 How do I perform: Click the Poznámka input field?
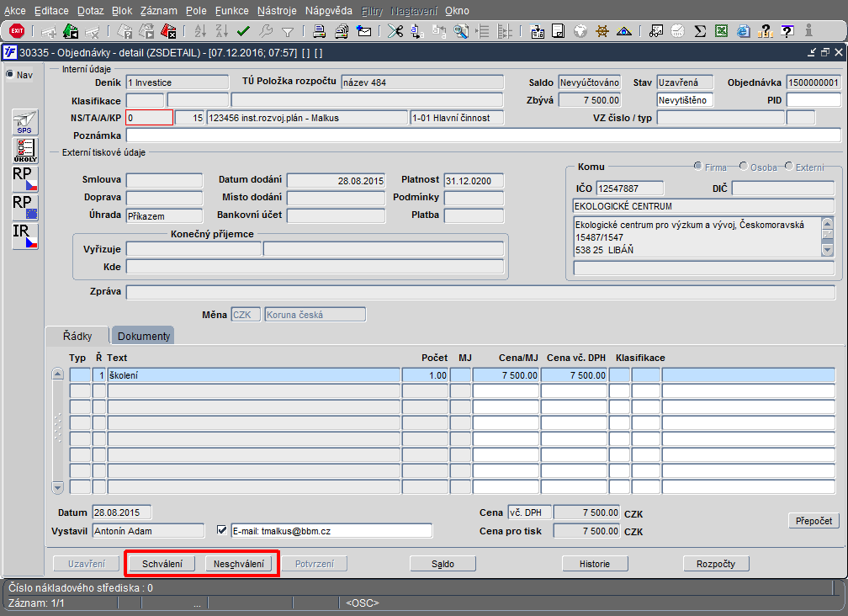click(484, 135)
